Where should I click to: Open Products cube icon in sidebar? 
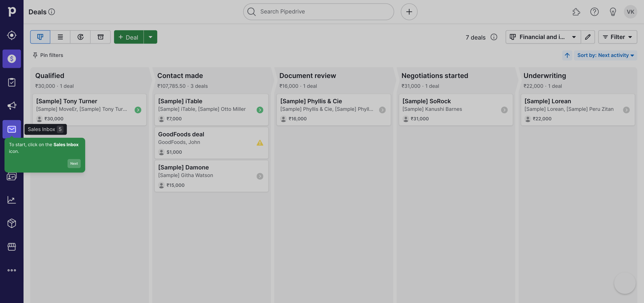click(x=12, y=223)
